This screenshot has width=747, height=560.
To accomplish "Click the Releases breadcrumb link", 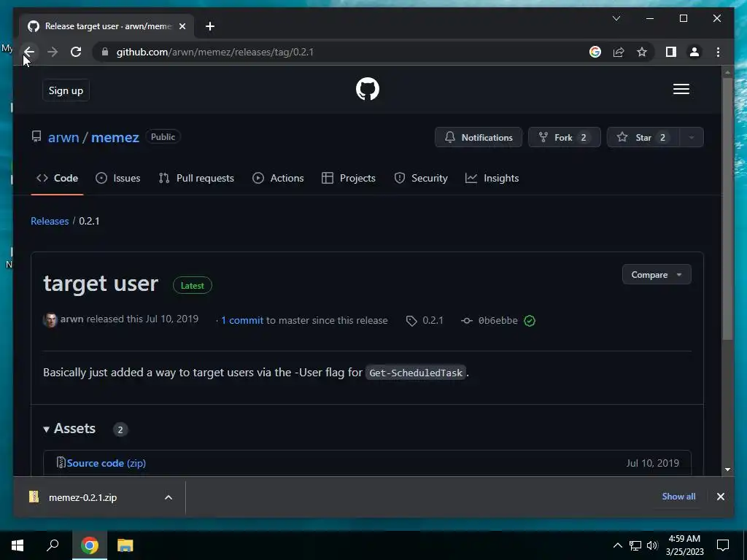I will coord(50,221).
